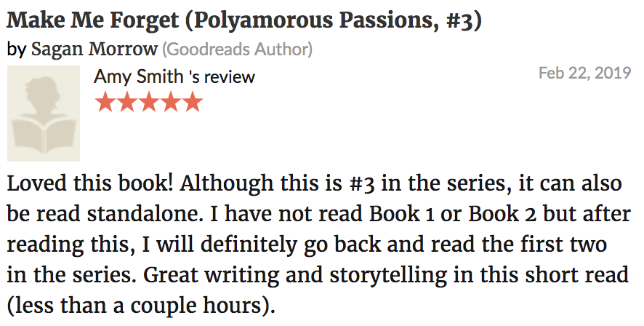Click the Feb 22, 2019 review date
Image resolution: width=644 pixels, height=326 pixels.
click(x=584, y=73)
